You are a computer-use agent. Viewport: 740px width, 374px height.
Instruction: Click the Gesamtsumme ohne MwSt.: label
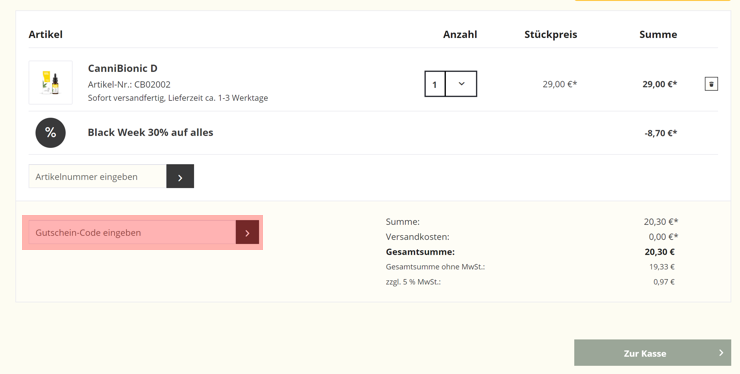point(435,267)
